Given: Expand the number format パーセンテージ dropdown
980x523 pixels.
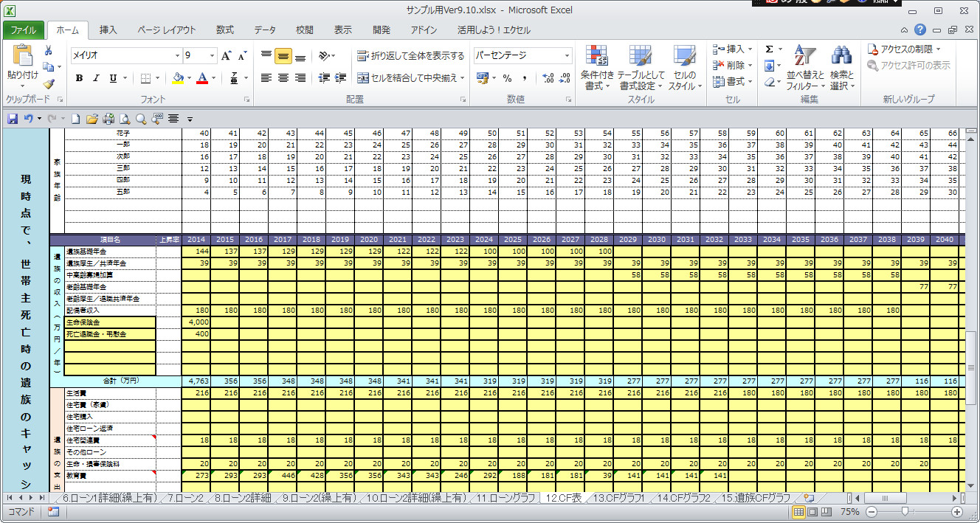Looking at the screenshot, I should coord(567,55).
